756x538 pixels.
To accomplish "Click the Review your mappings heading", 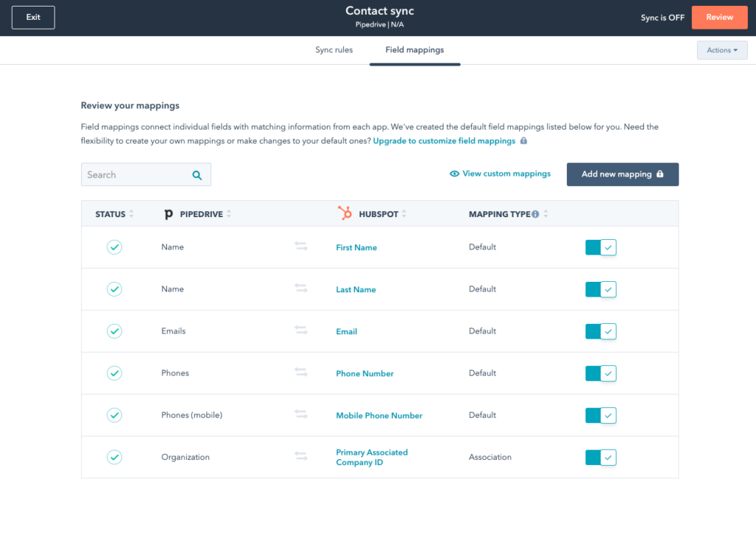I will pyautogui.click(x=130, y=106).
